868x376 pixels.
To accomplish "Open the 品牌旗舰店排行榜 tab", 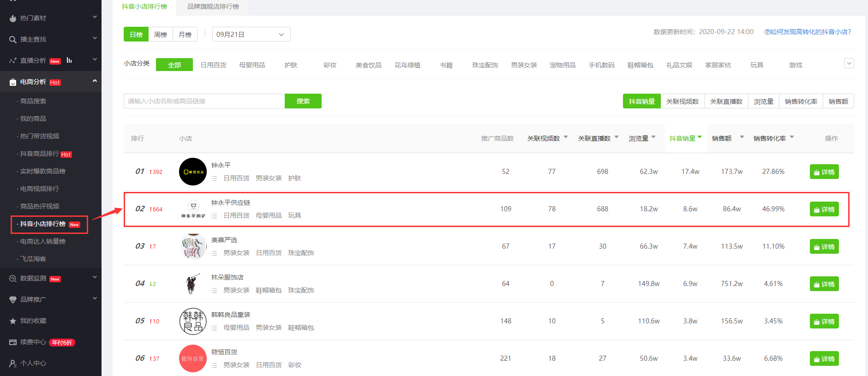I will point(213,7).
